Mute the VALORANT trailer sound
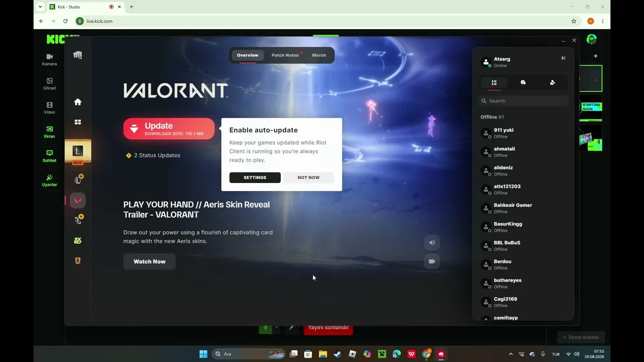The height and width of the screenshot is (362, 644). click(432, 242)
